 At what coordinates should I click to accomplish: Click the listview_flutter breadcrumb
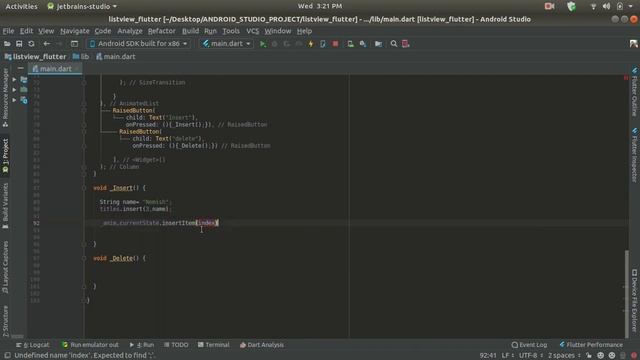click(x=35, y=57)
